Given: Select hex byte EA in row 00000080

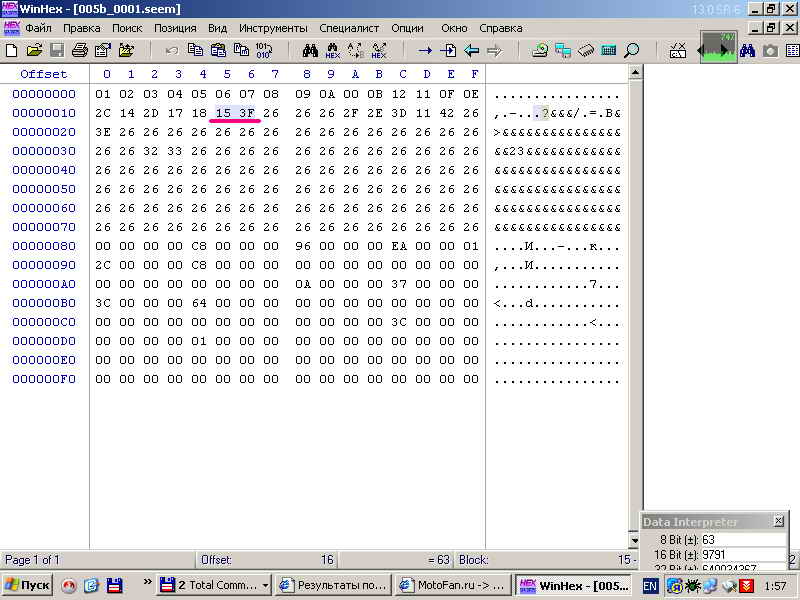Looking at the screenshot, I should pyautogui.click(x=399, y=246).
